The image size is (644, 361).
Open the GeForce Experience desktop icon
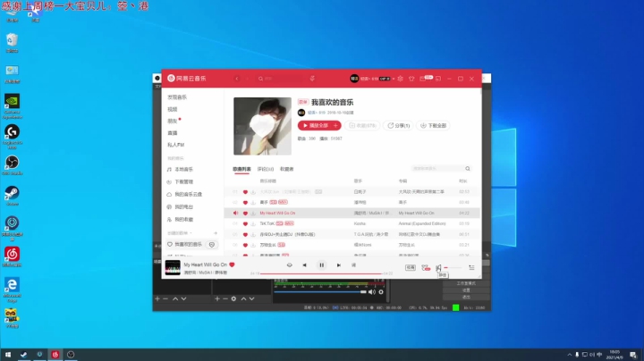pos(12,105)
